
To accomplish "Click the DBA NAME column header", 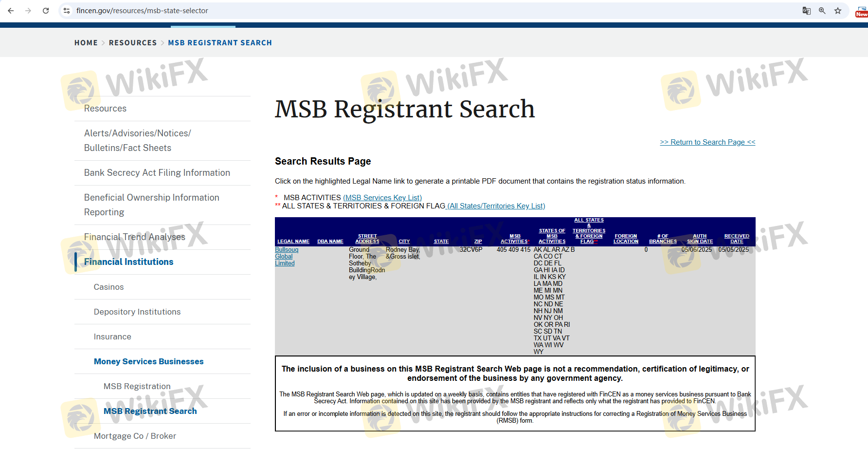I will 330,242.
